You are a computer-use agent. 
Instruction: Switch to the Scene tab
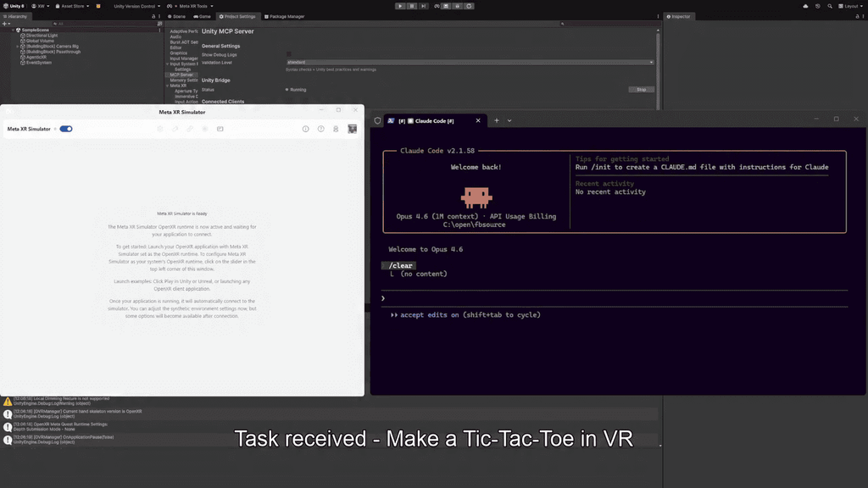click(177, 17)
